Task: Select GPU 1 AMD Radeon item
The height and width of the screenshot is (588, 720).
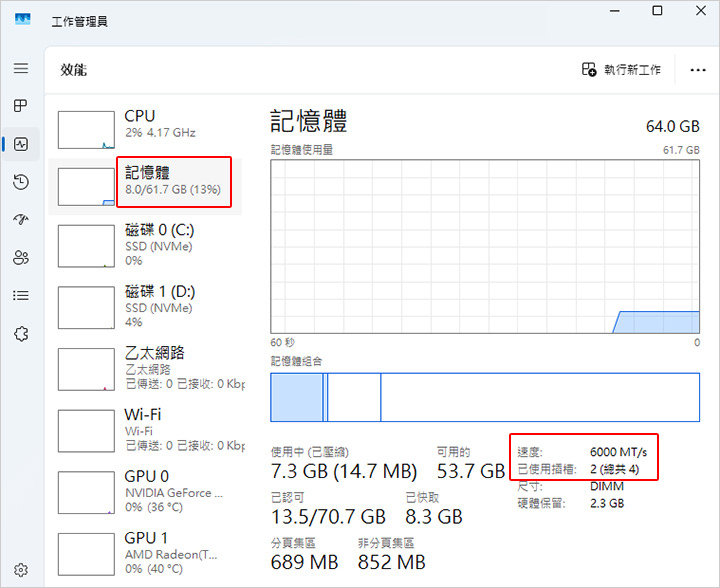Action: tap(145, 553)
